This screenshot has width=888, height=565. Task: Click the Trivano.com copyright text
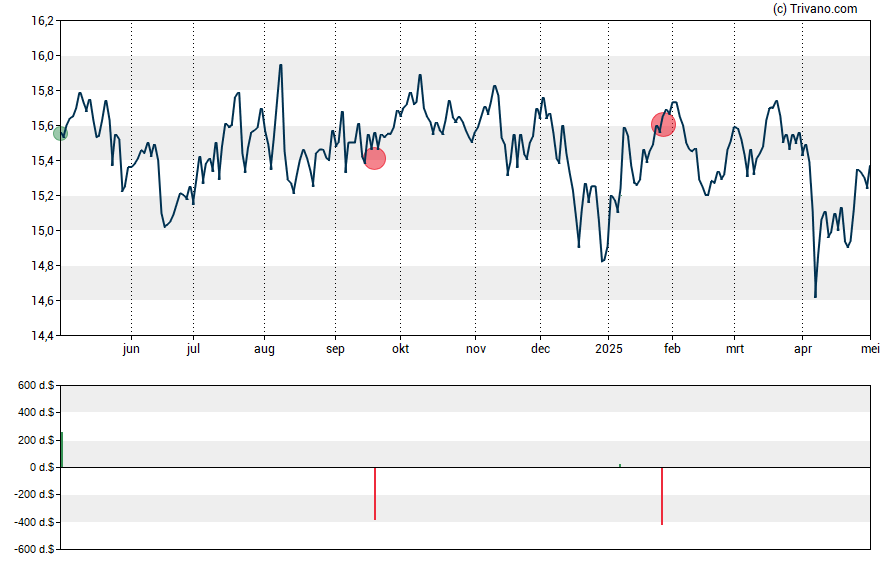815,8
